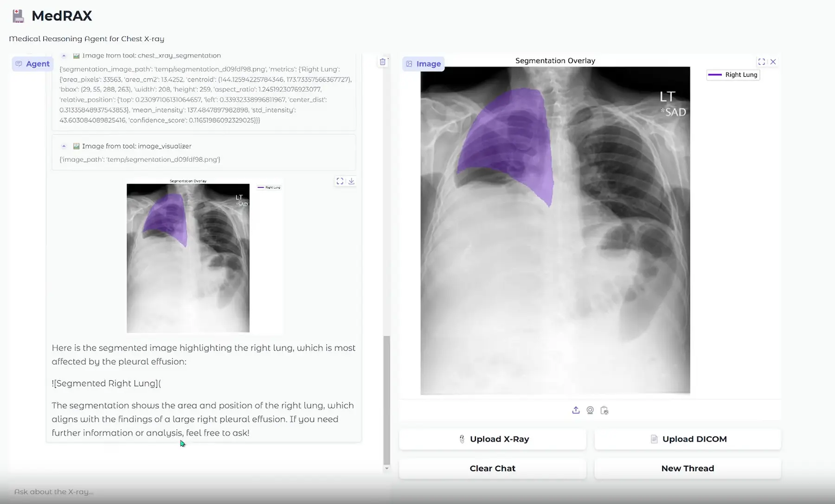This screenshot has height=504, width=835.
Task: Click the paste from clipboard icon
Action: 604,410
